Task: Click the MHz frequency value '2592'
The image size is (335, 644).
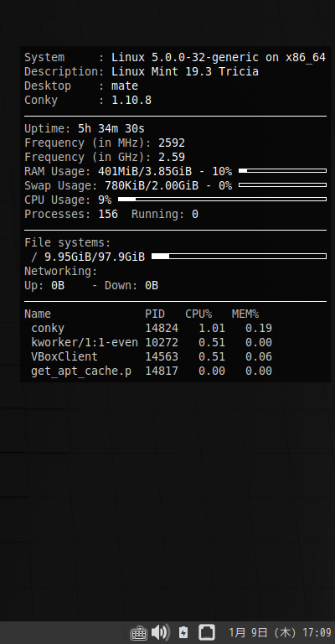Action: point(172,143)
